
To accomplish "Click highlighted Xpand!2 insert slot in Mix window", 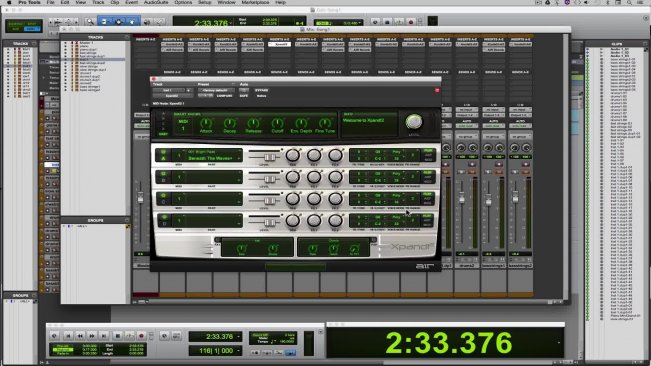I will [279, 44].
